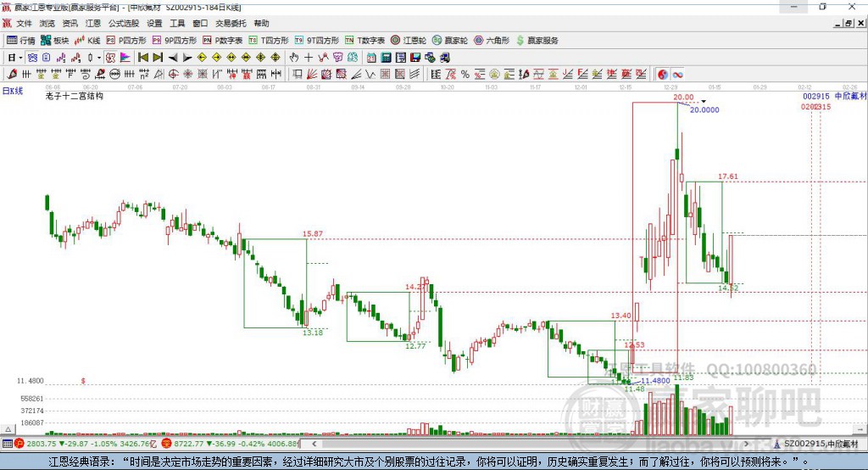Click the 15.87 price level label
Viewport: 868px width, 470px height.
point(313,233)
